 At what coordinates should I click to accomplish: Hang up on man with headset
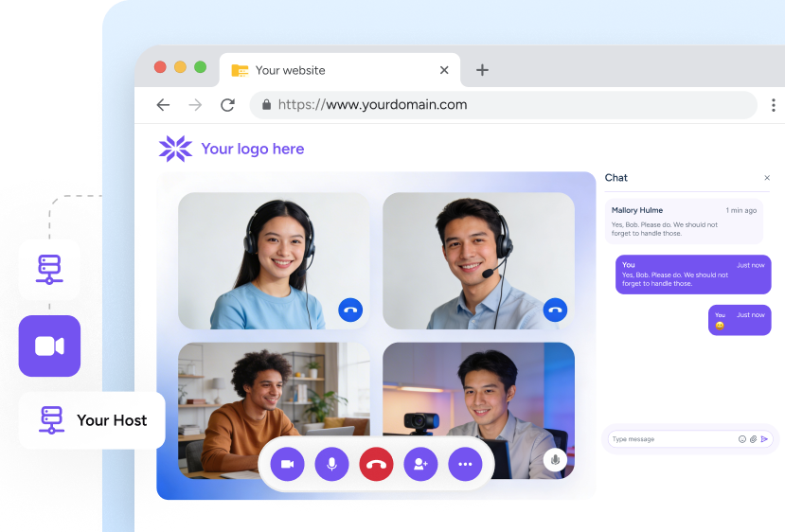pos(555,310)
